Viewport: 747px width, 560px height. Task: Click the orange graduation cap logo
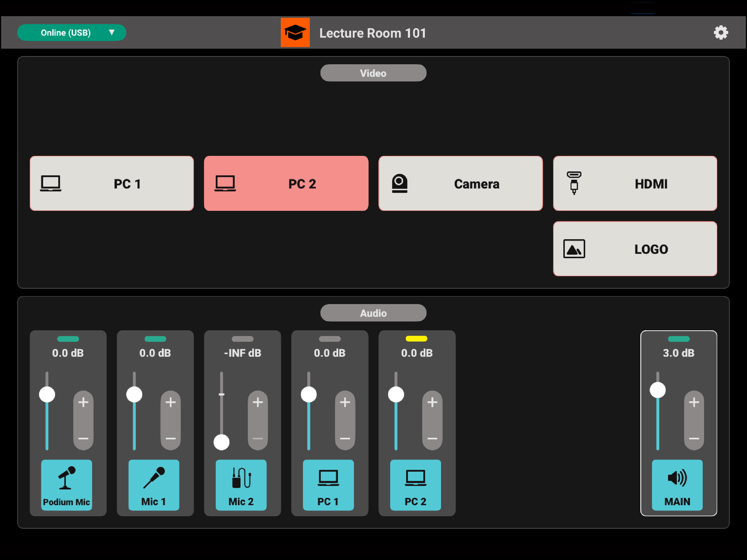coord(295,33)
